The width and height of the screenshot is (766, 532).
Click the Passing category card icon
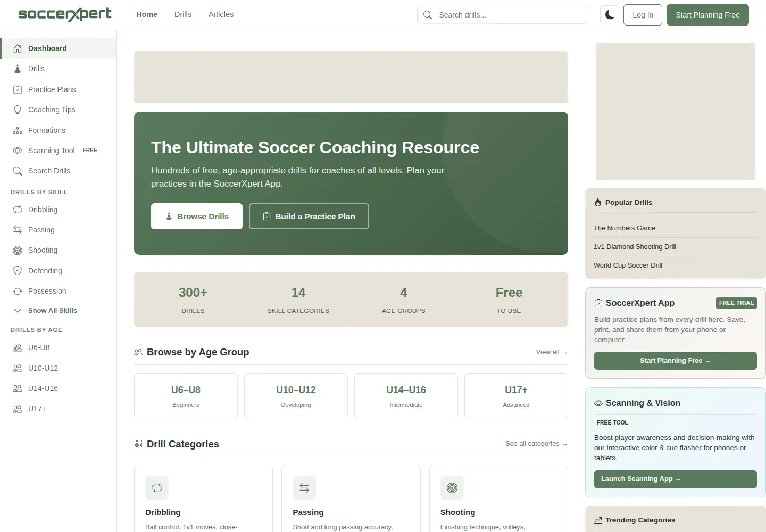(x=304, y=488)
